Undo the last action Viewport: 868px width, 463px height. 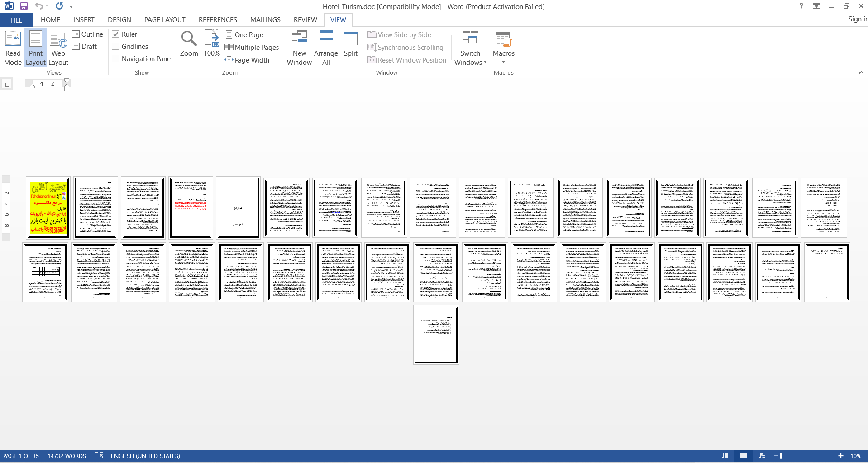(39, 6)
